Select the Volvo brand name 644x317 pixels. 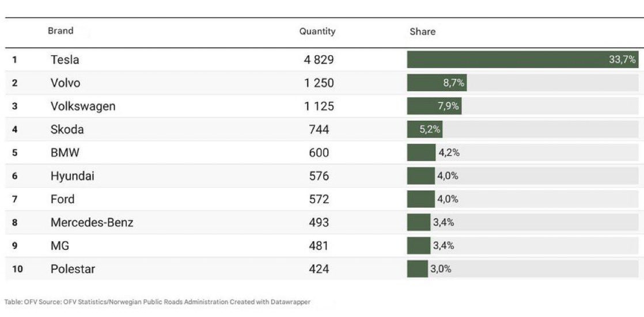66,83
